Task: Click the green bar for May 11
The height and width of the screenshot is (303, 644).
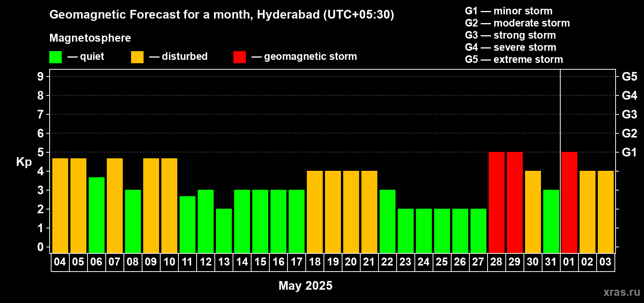Action: pyautogui.click(x=188, y=225)
